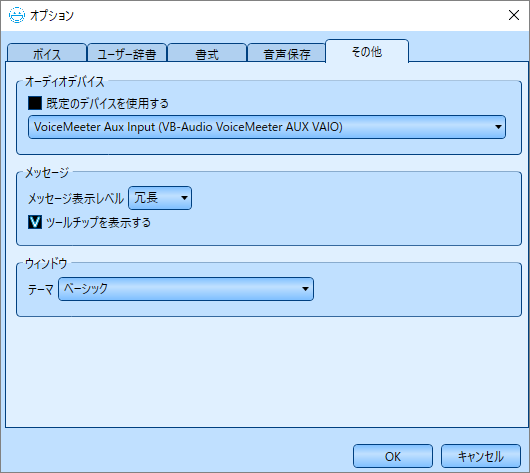Select the その他 tab
This screenshot has width=530, height=473.
(x=367, y=51)
